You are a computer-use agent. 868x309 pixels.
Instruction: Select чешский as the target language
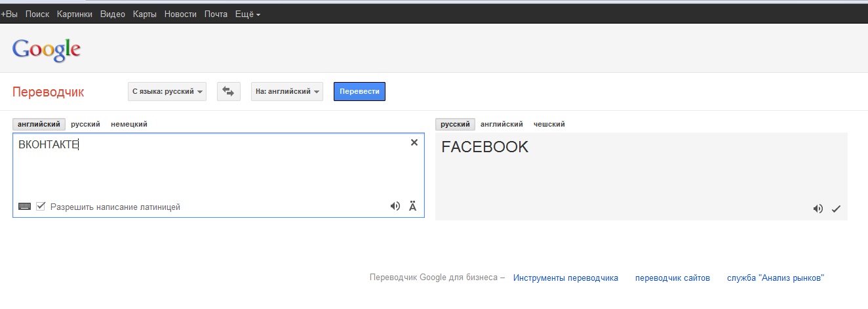549,124
